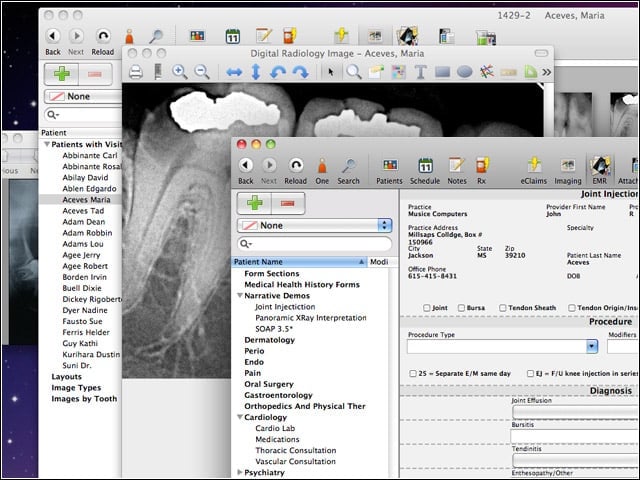This screenshot has width=640, height=480.
Task: Check the Bursa checkbox
Action: (x=461, y=308)
